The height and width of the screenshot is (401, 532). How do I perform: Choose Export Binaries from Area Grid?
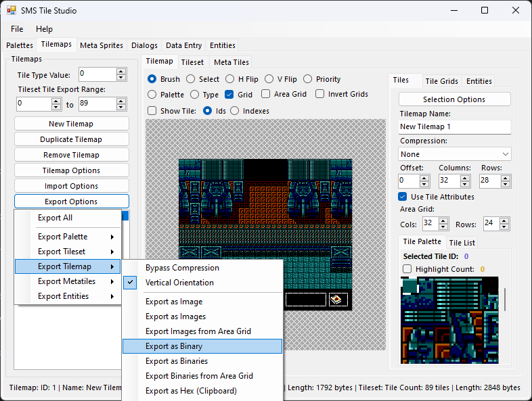tap(202, 376)
